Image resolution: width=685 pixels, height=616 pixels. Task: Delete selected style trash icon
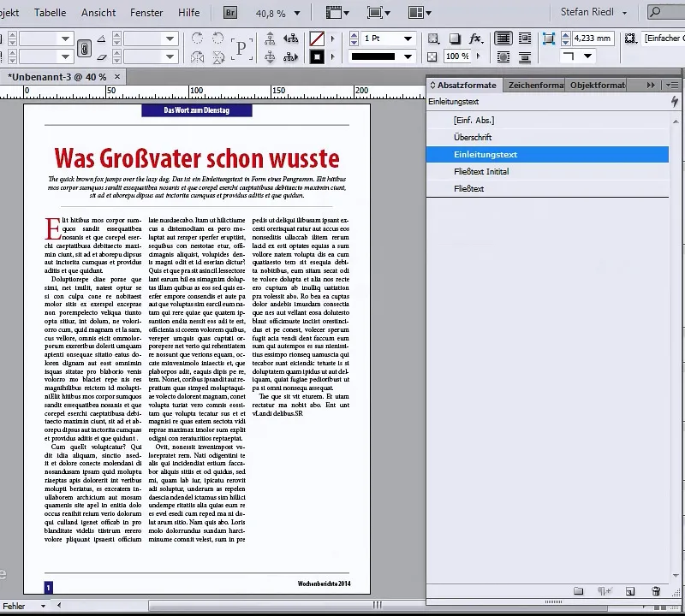pos(656,591)
